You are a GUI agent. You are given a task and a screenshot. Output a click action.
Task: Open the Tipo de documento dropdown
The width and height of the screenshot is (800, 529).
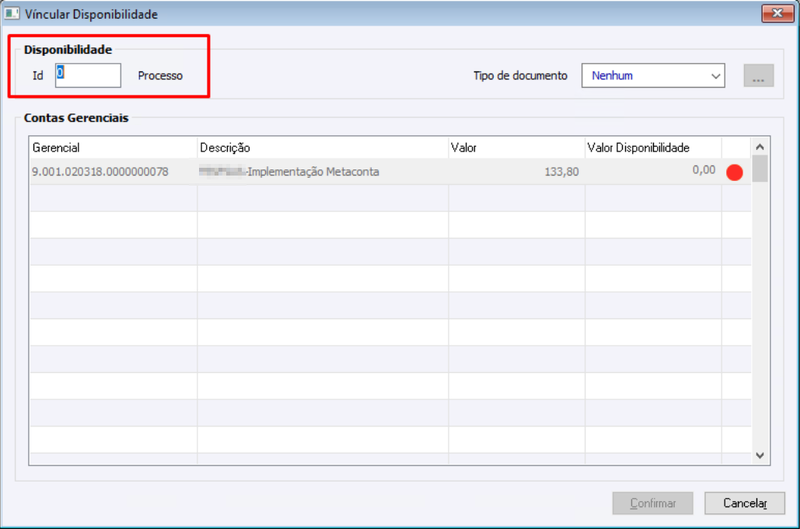653,75
